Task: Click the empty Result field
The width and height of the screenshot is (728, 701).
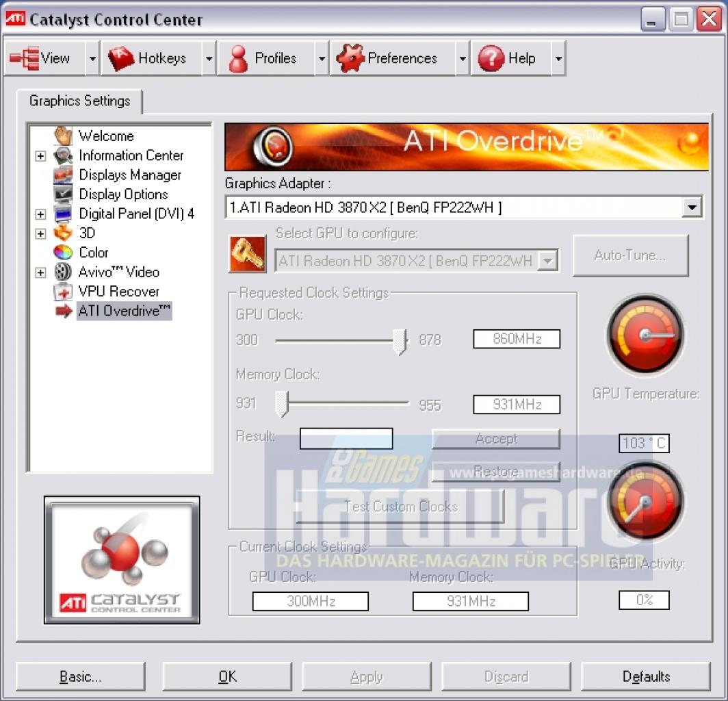Action: click(346, 438)
